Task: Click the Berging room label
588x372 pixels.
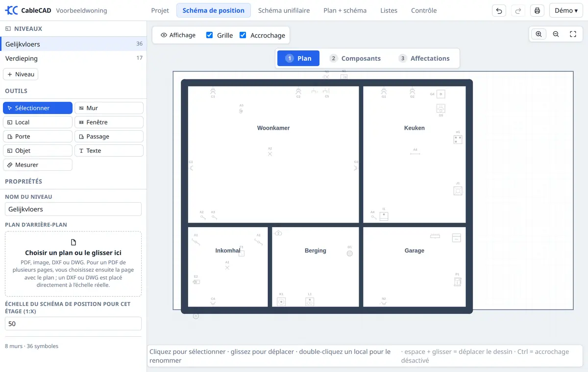Action: [316, 251]
